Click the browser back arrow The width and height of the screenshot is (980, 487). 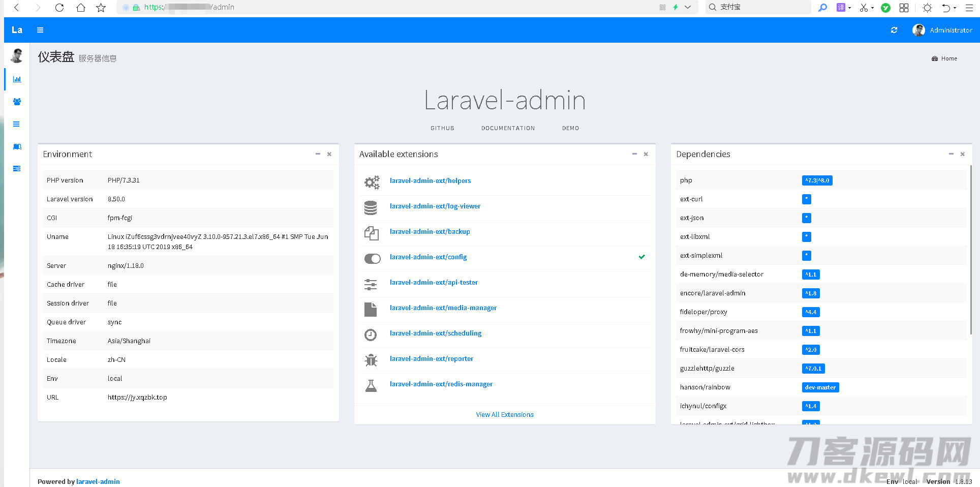(x=17, y=7)
